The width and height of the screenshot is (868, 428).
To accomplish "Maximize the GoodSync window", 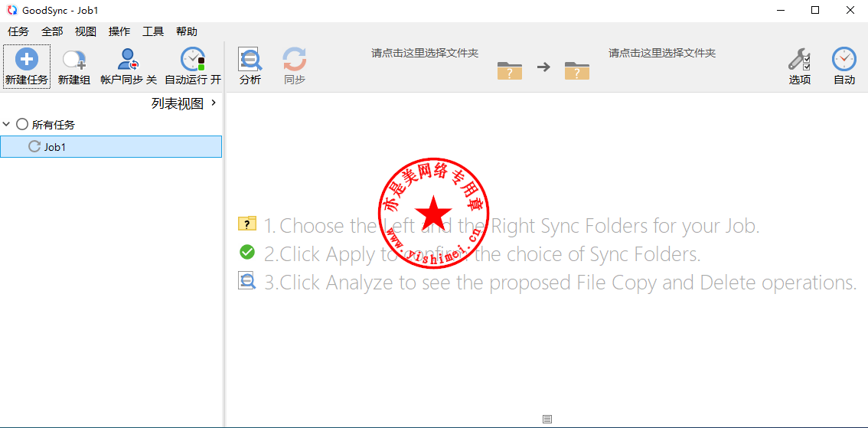I will (x=815, y=10).
